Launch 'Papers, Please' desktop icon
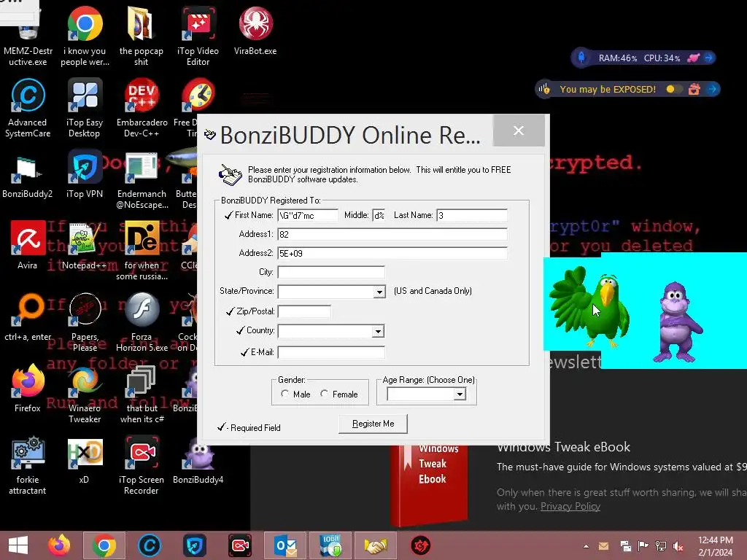 85,322
